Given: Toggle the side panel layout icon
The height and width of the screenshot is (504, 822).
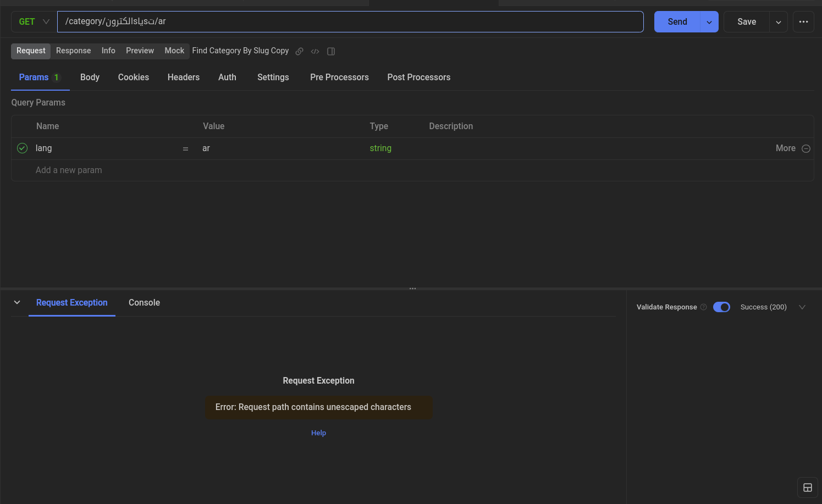Looking at the screenshot, I should 331,51.
